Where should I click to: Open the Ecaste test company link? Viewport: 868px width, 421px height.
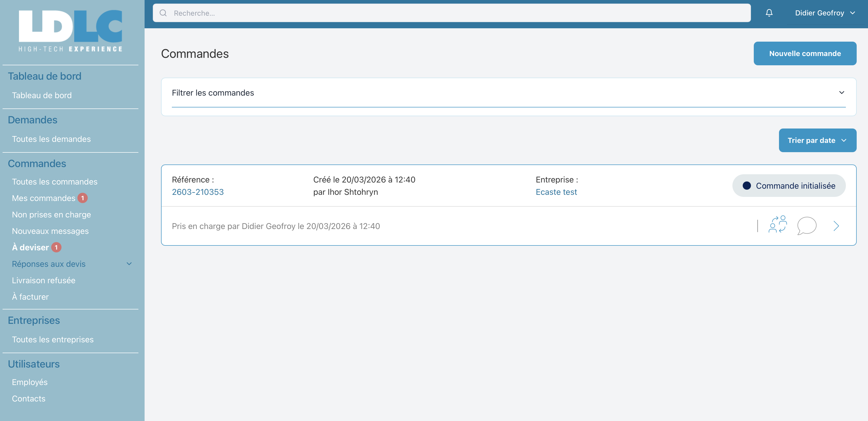point(556,192)
